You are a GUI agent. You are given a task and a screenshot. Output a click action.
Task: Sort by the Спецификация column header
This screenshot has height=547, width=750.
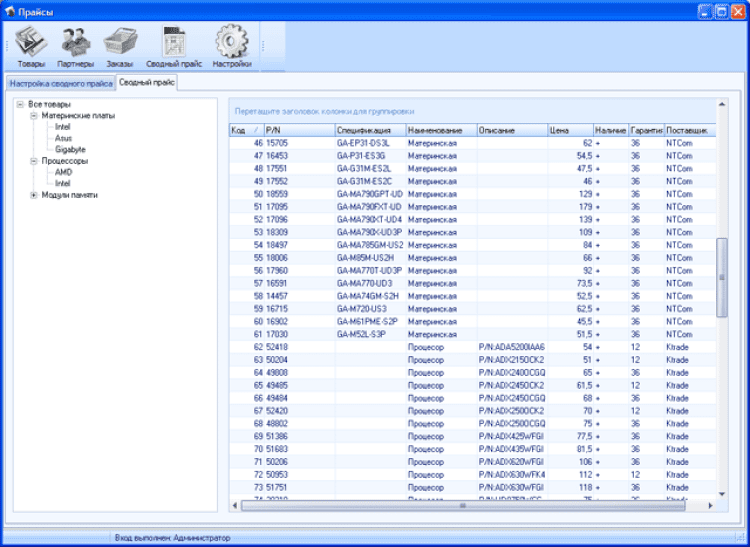[370, 130]
